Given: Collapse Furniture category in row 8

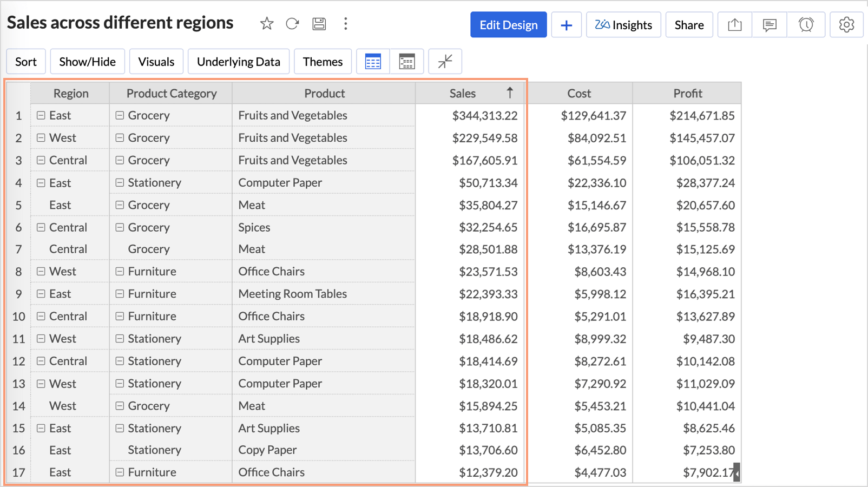Looking at the screenshot, I should (x=120, y=272).
